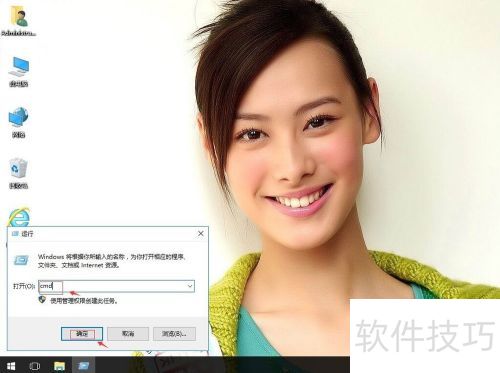The image size is (500, 373).
Task: Click the Internet Explorer desktop icon
Action: click(x=19, y=217)
